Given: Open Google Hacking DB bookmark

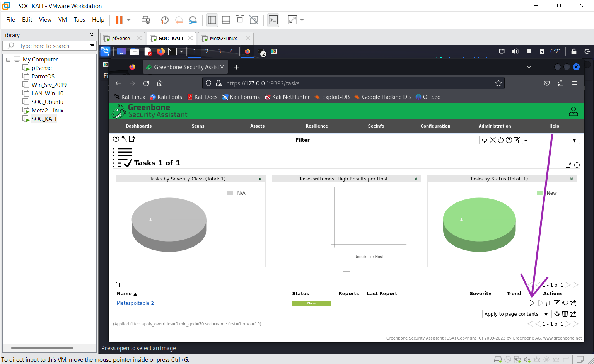Looking at the screenshot, I should tap(382, 97).
